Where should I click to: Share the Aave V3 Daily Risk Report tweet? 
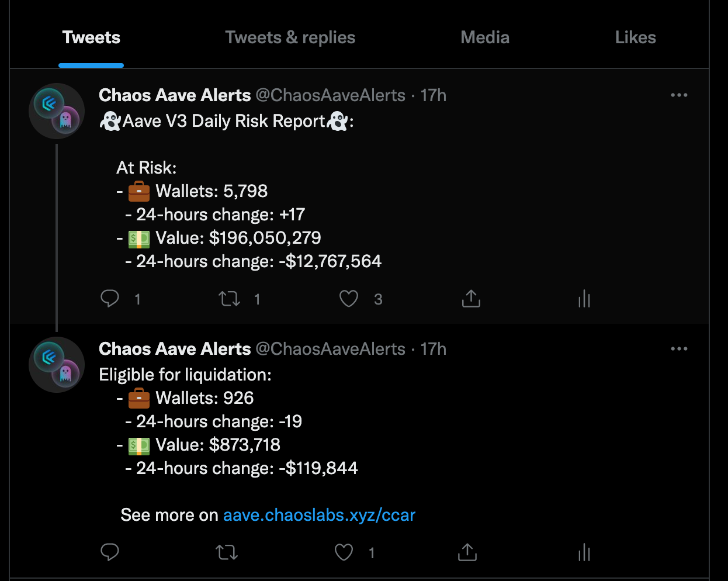(x=471, y=299)
